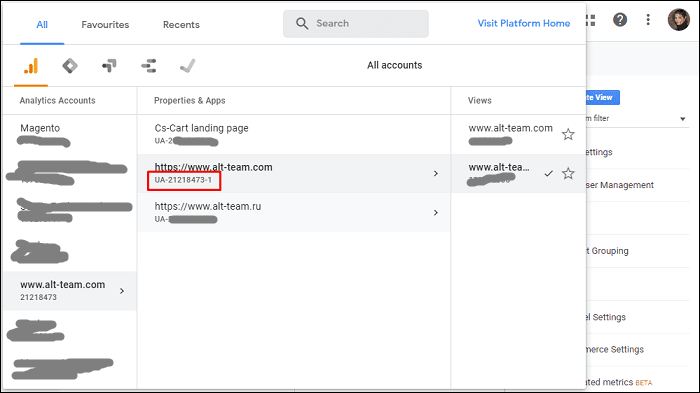Expand the https://www.alt-team.com property chevron
This screenshot has width=700, height=393.
click(436, 173)
